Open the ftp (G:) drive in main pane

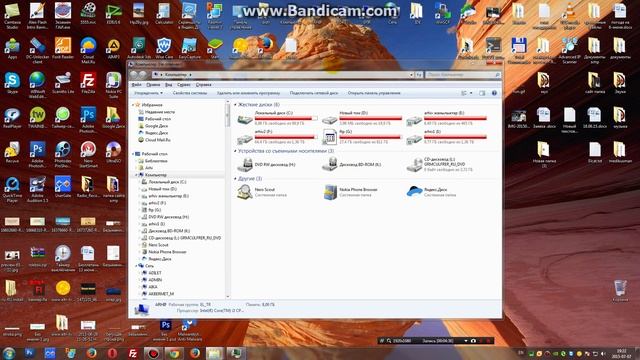pos(362,137)
